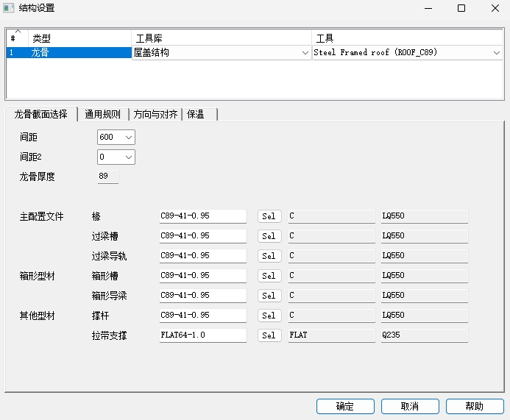Viewport: 510px width, 420px height.
Task: Click Sel button for 撑杆 row
Action: click(x=269, y=316)
